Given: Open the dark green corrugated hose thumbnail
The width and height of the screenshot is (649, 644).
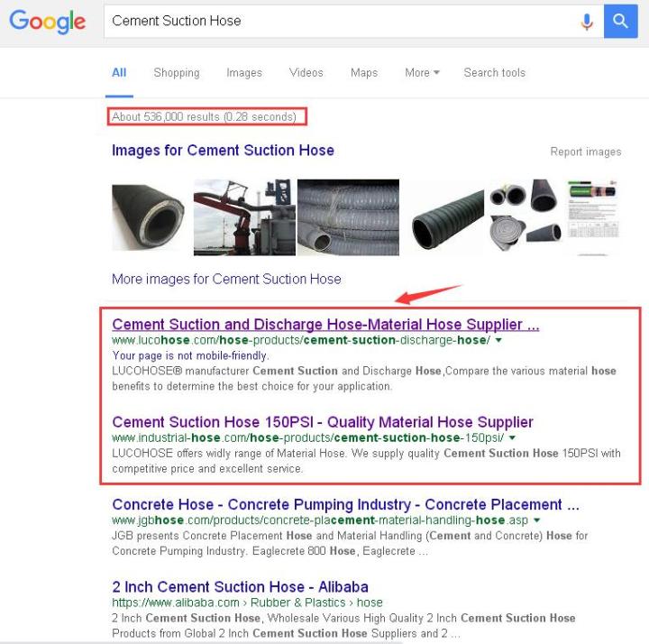Looking at the screenshot, I should click(448, 219).
